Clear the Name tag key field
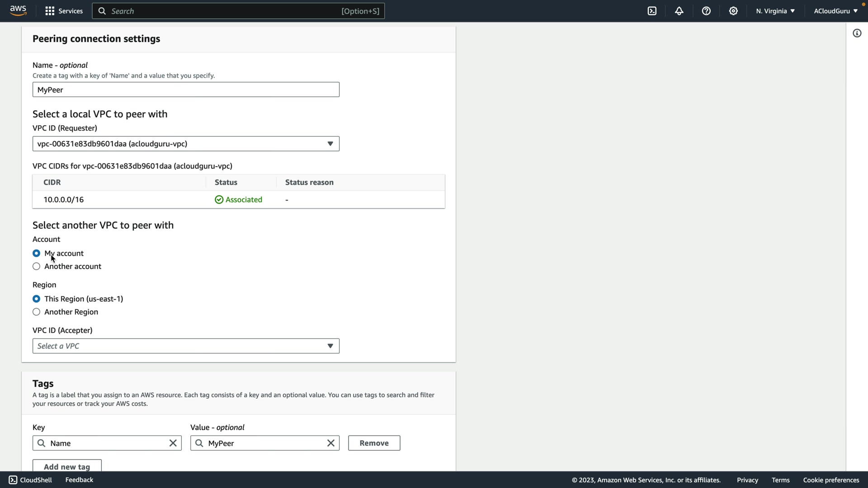 173,443
